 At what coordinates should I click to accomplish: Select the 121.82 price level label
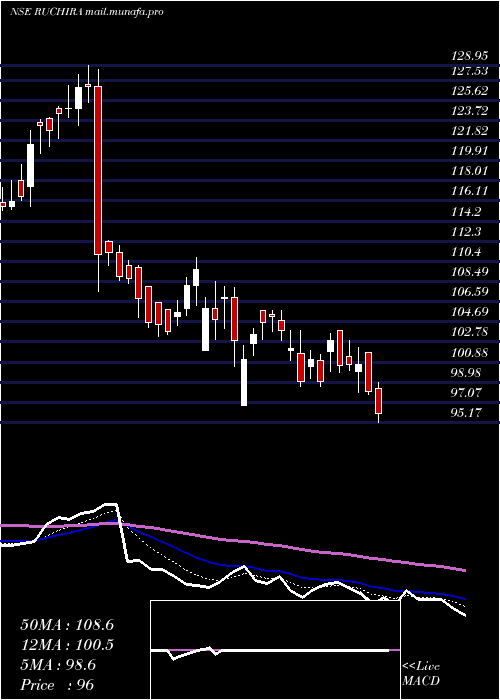(470, 131)
